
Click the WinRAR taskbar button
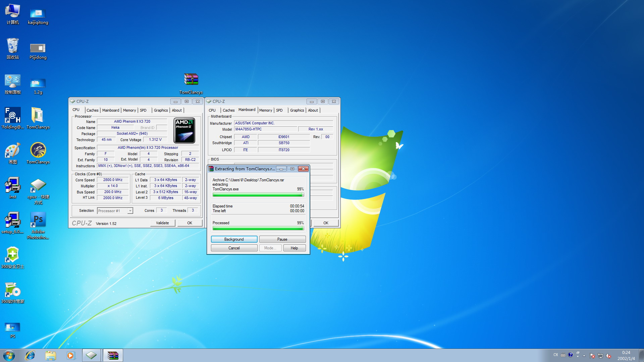click(x=113, y=355)
